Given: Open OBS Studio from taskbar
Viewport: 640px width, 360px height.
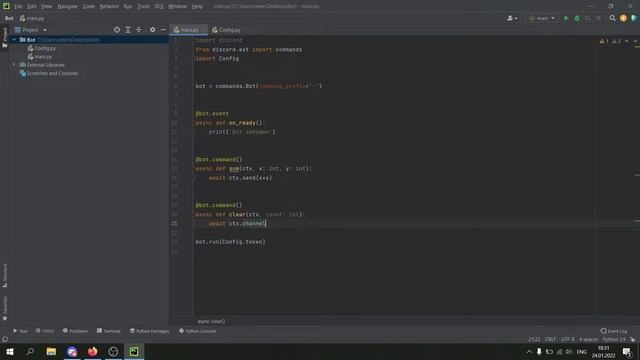Looking at the screenshot, I should click(x=113, y=351).
